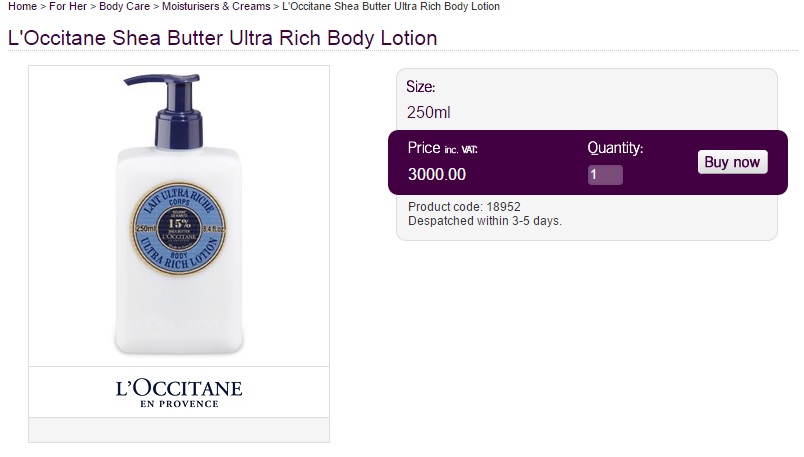804x457 pixels.
Task: Click the Price inc. VAT label
Action: coord(443,148)
